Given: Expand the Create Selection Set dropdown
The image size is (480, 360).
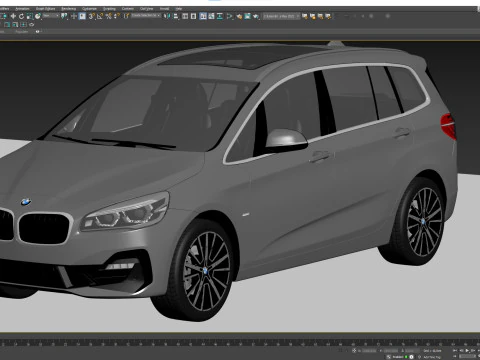Looking at the screenshot, I should pos(146,16).
